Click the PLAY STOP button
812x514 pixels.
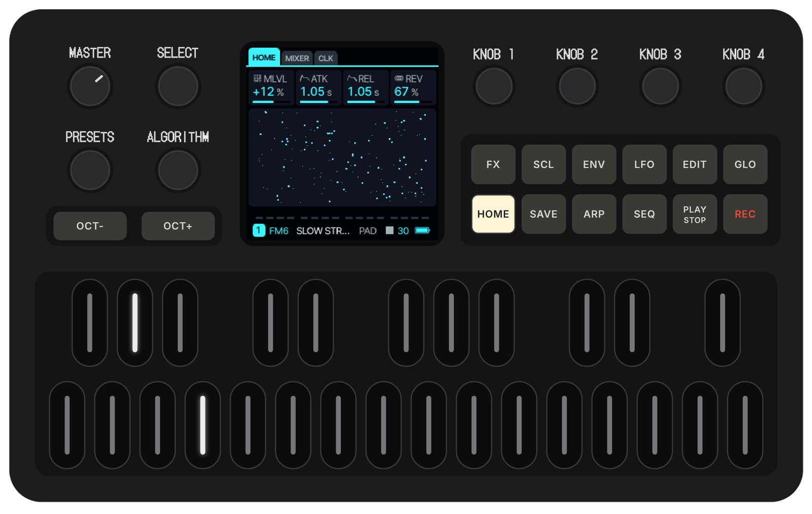(694, 214)
